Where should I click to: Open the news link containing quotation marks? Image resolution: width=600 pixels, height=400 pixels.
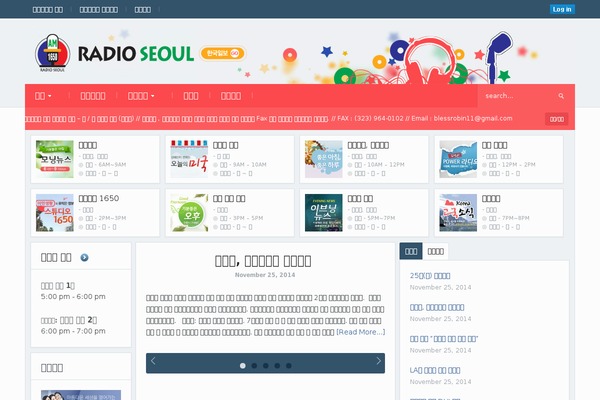click(x=444, y=339)
